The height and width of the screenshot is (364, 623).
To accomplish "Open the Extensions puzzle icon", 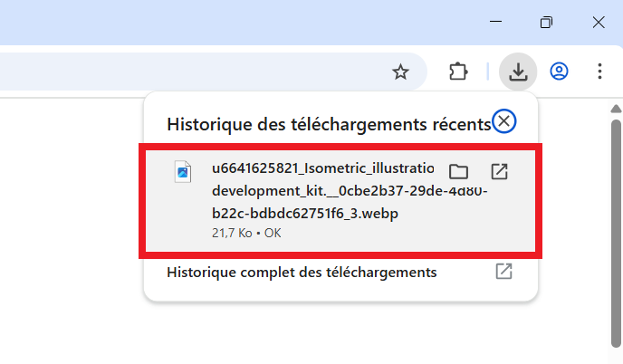I will tap(458, 72).
